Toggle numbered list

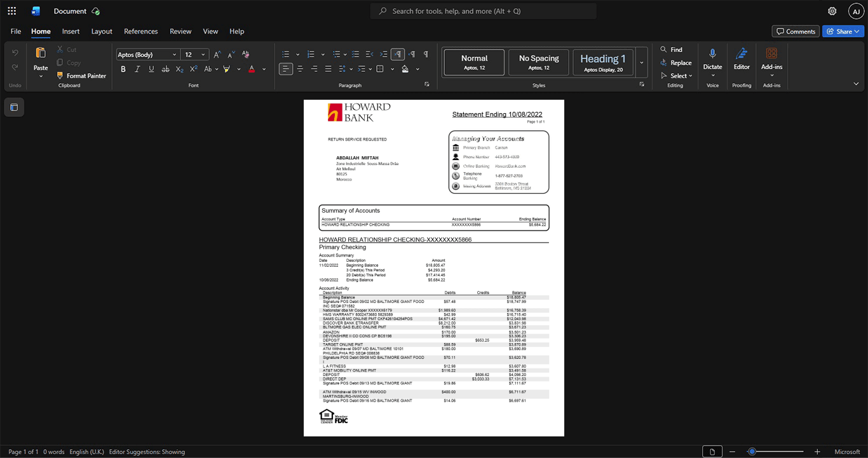click(x=311, y=55)
